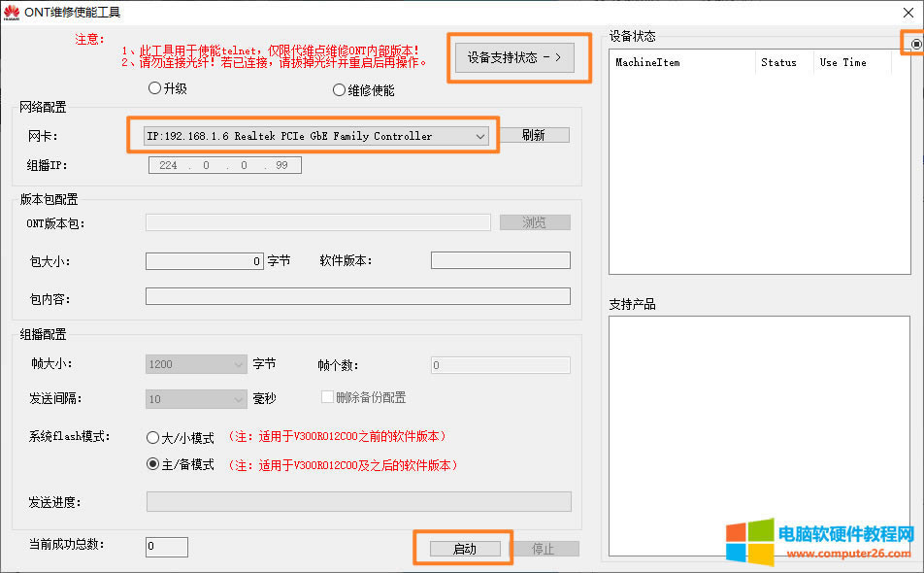Viewport: 924px width, 573px height.
Task: Click the 当前成功总数 field
Action: tap(167, 547)
